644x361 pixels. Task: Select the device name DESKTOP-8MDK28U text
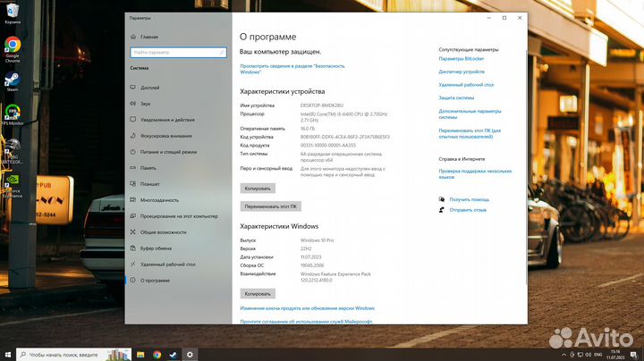click(322, 105)
